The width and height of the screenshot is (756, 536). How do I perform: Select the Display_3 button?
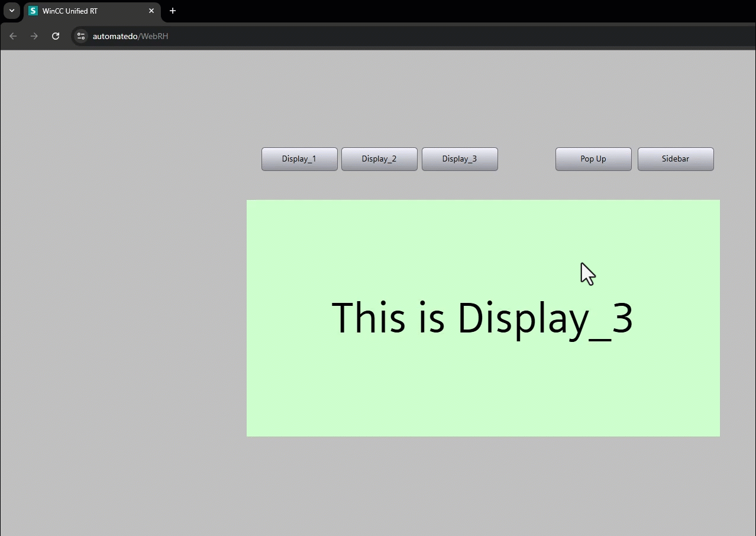pos(460,159)
